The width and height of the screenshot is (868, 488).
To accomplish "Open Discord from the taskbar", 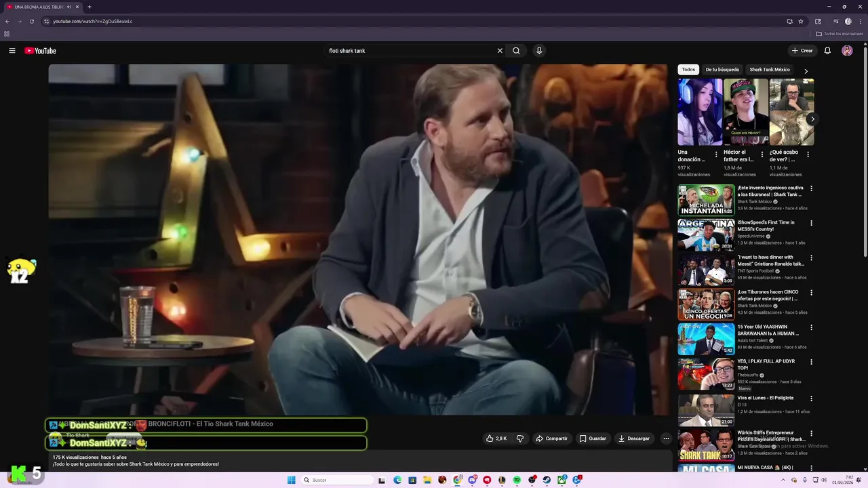I will point(472,480).
